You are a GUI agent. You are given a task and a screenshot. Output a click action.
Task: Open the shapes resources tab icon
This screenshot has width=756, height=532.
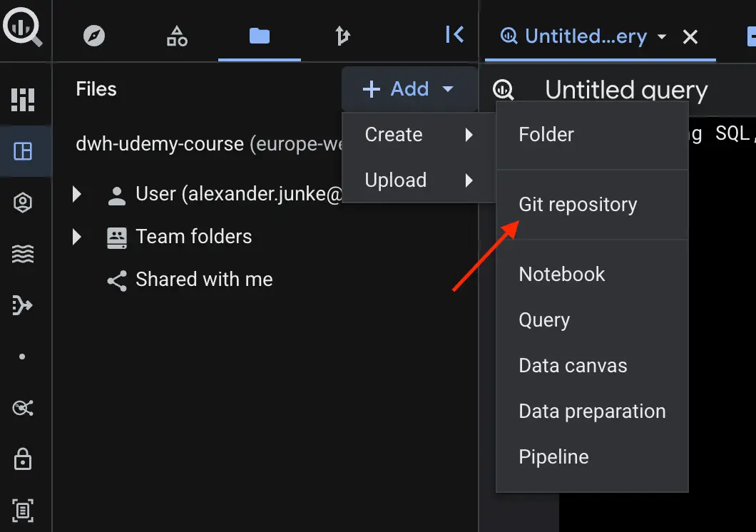[177, 36]
